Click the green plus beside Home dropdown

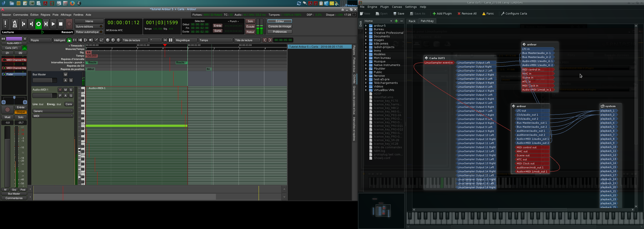coord(396,21)
